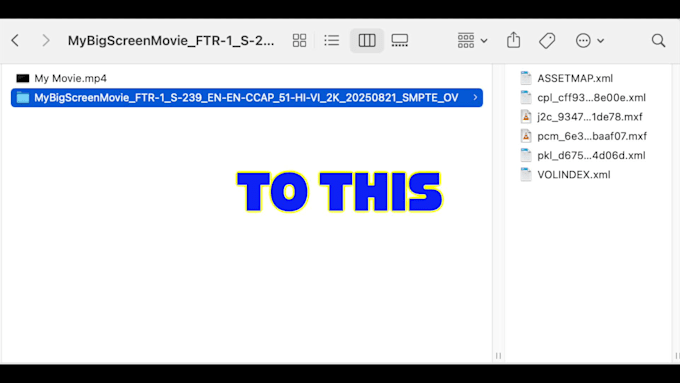Image resolution: width=680 pixels, height=383 pixels.
Task: Click the cpl_cff93 xml file icon
Action: [x=526, y=98]
